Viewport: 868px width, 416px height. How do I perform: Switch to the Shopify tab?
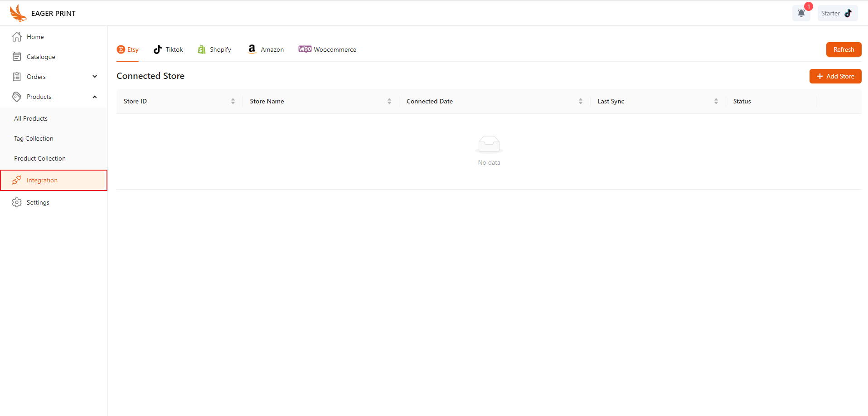(x=214, y=49)
